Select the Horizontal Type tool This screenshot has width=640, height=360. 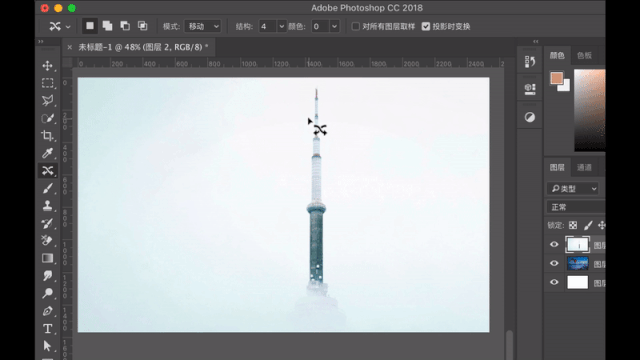point(47,329)
